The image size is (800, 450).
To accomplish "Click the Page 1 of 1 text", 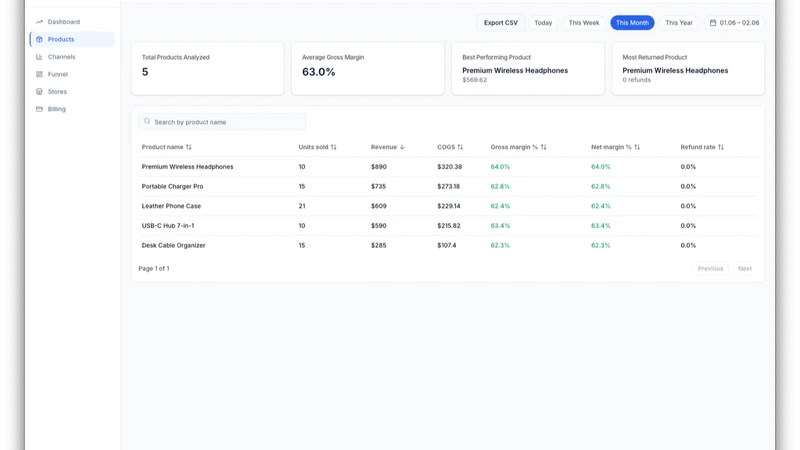I will click(x=154, y=268).
